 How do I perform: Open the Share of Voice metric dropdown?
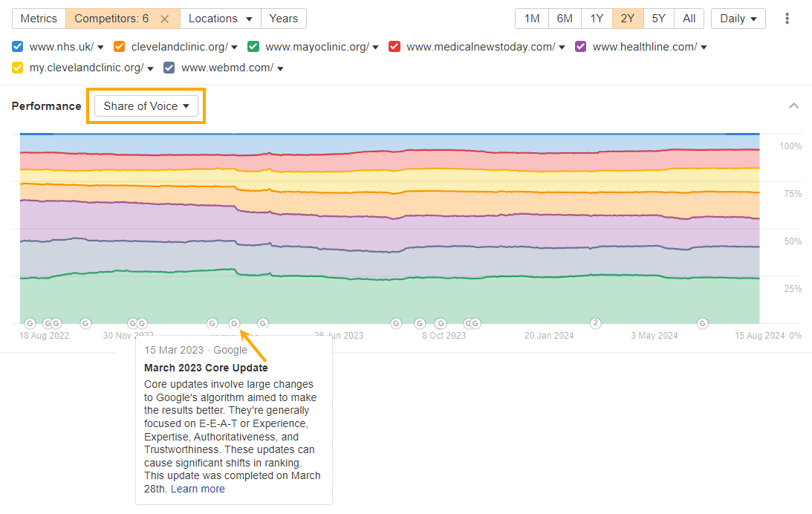point(146,105)
